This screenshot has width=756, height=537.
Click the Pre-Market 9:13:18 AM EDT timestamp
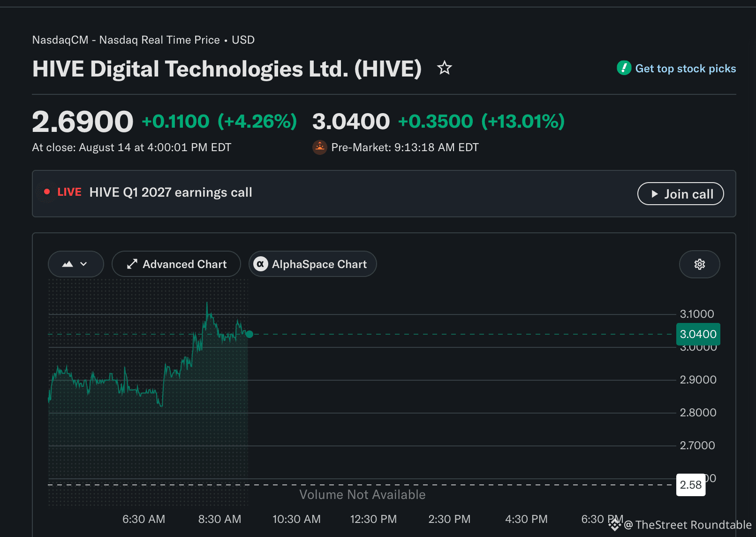(x=405, y=147)
